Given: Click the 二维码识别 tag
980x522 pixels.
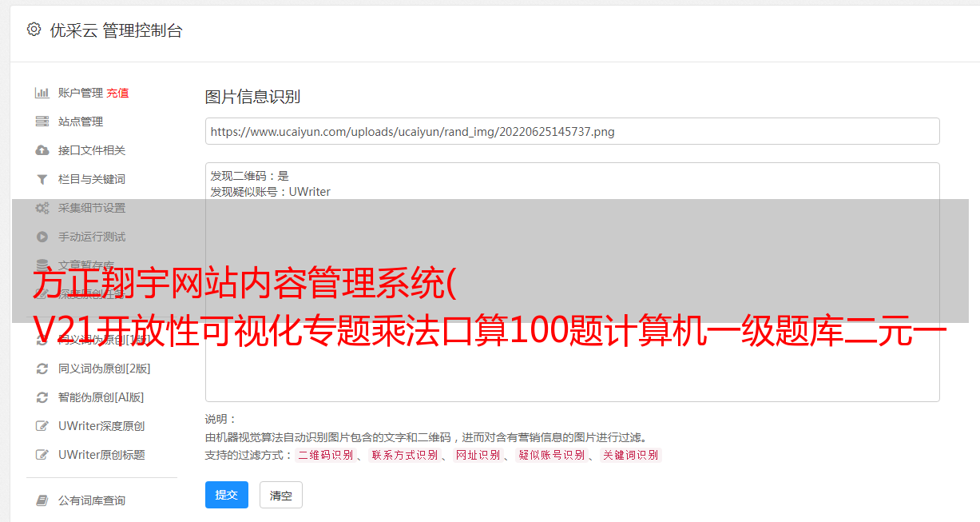Looking at the screenshot, I should pos(325,455).
